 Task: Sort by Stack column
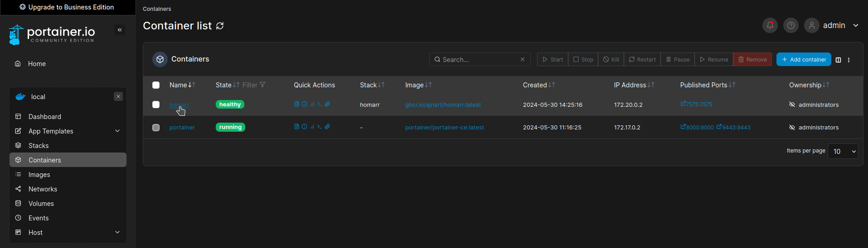(x=372, y=85)
